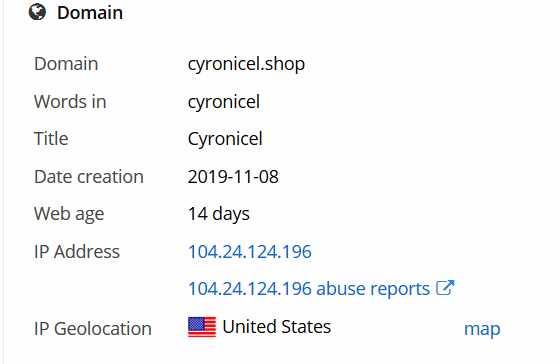Click the web age value 14 days
Viewport: 560px width, 364px height.
click(x=219, y=214)
